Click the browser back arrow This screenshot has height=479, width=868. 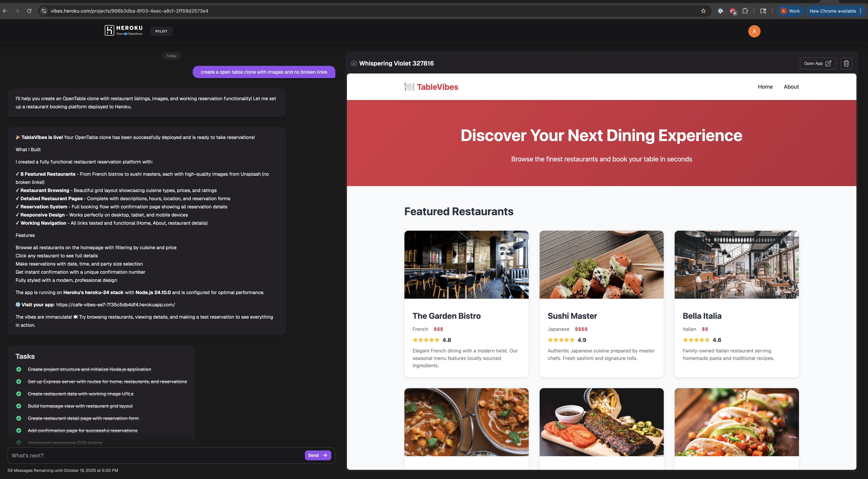(5, 11)
